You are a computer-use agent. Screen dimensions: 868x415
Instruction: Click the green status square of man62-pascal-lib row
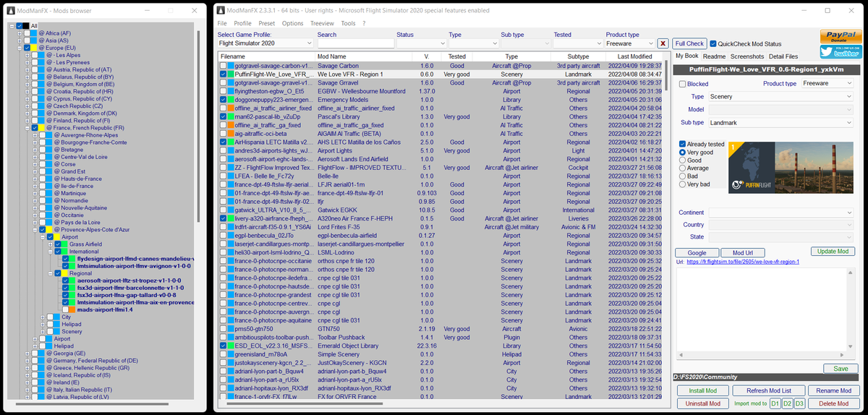pyautogui.click(x=231, y=116)
